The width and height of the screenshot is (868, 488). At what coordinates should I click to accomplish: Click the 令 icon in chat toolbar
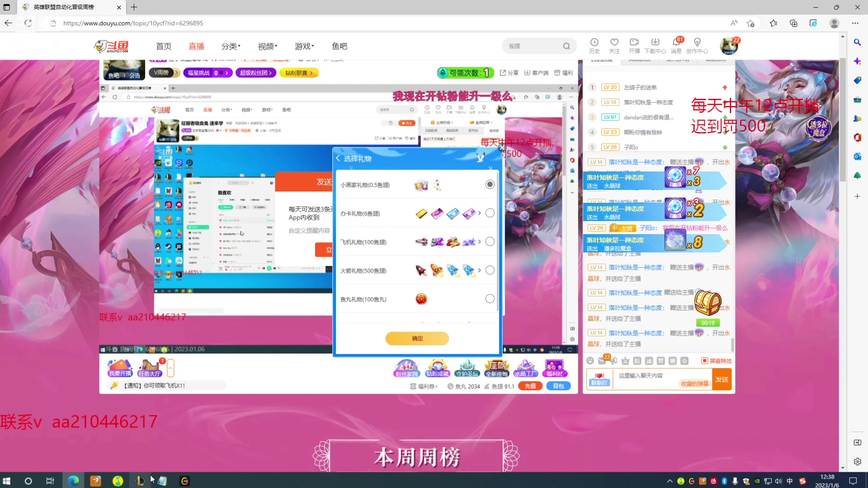(x=684, y=361)
